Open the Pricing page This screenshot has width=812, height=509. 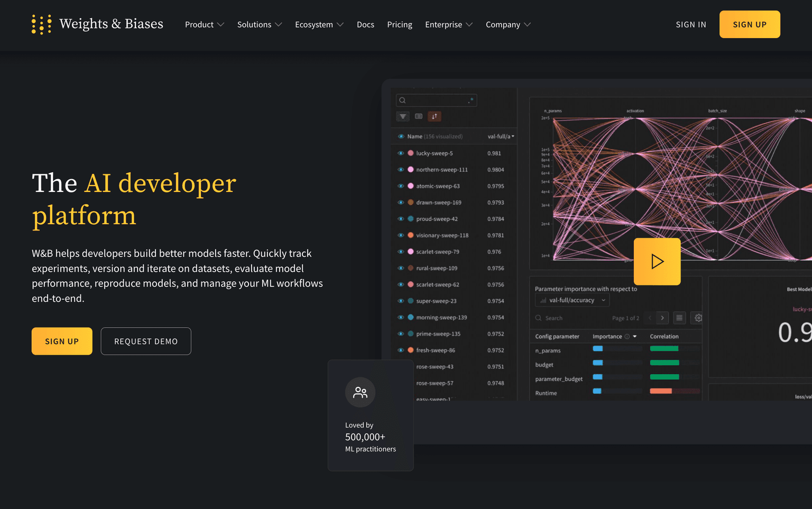coord(400,24)
